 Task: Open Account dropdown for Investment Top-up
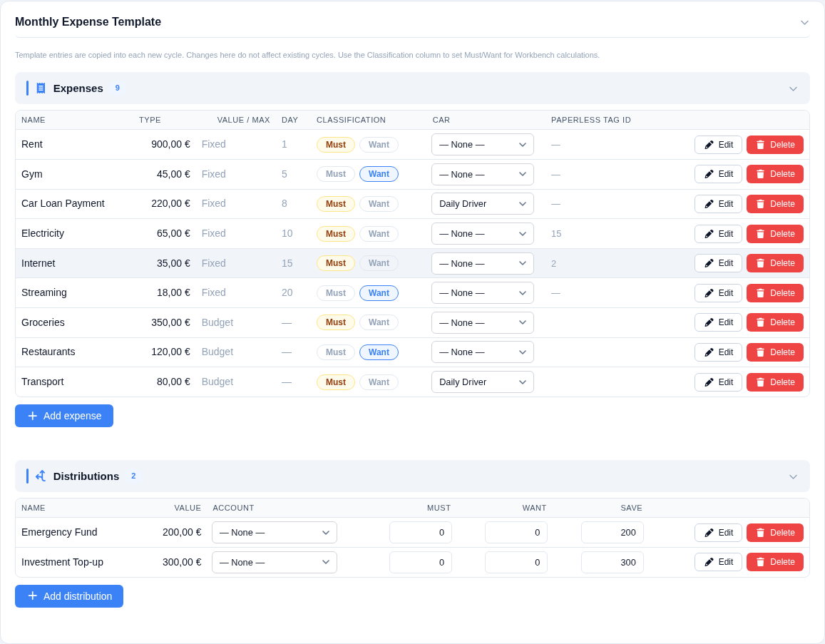pyautogui.click(x=274, y=563)
